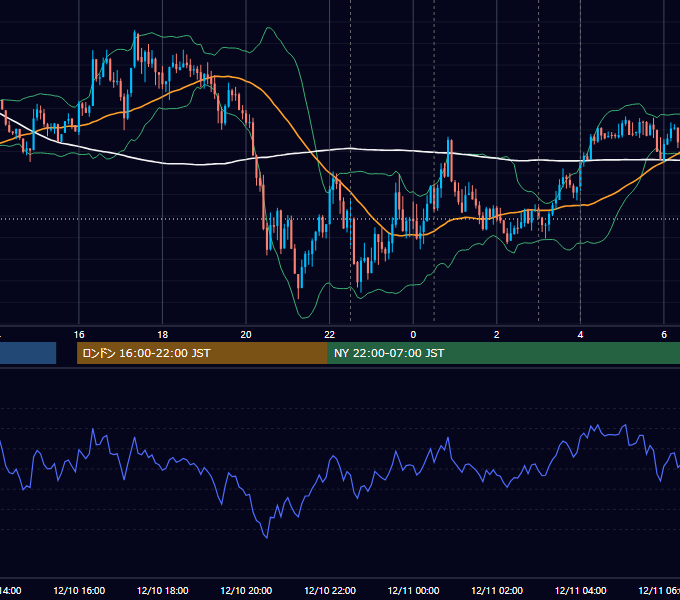Click the 12/10 22:00 label on indicator axis
The image size is (680, 600).
[x=330, y=590]
